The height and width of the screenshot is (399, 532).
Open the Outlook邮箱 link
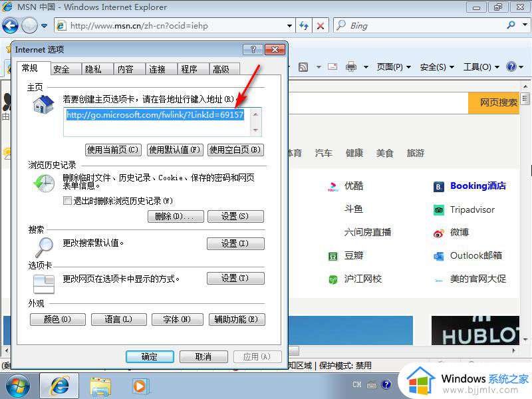(475, 255)
